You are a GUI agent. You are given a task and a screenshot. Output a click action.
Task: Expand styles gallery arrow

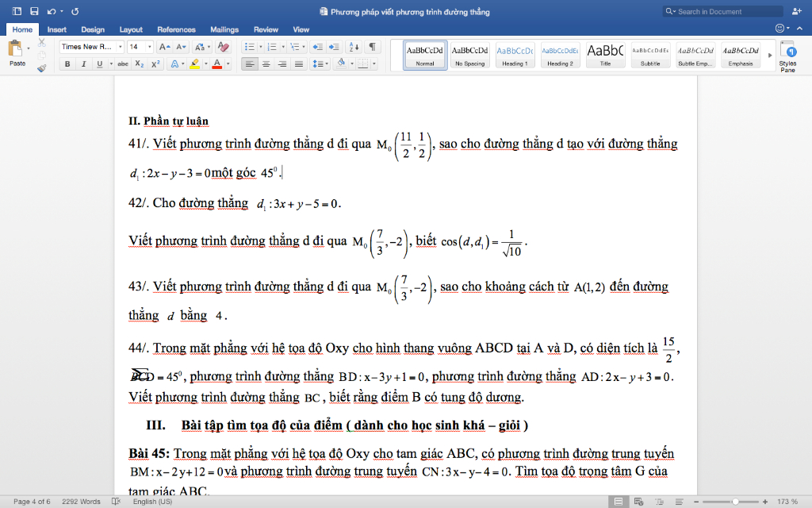(769, 55)
